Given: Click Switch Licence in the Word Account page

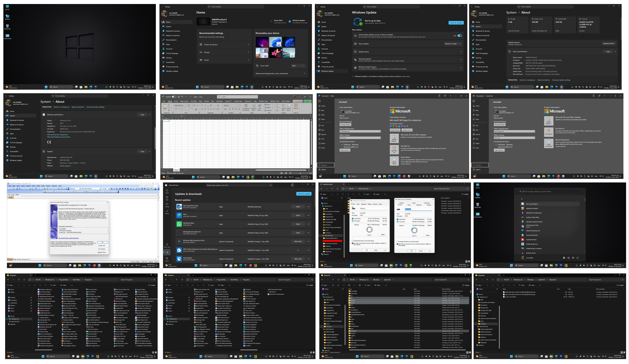Looking at the screenshot, I should click(395, 130).
